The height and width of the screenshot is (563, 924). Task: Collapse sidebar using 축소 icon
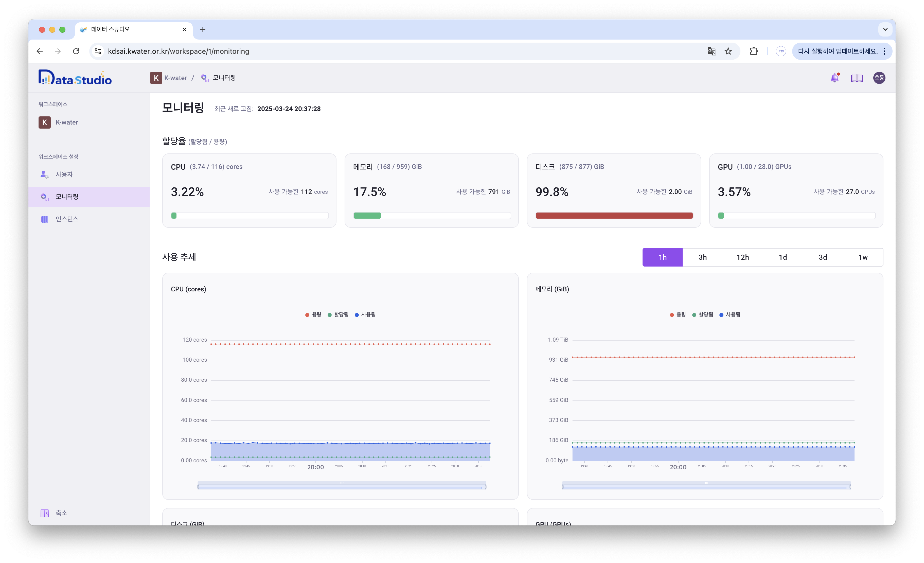point(45,513)
